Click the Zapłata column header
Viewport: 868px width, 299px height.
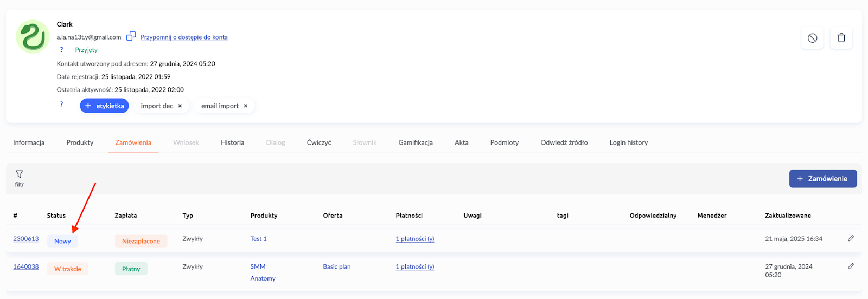point(126,216)
